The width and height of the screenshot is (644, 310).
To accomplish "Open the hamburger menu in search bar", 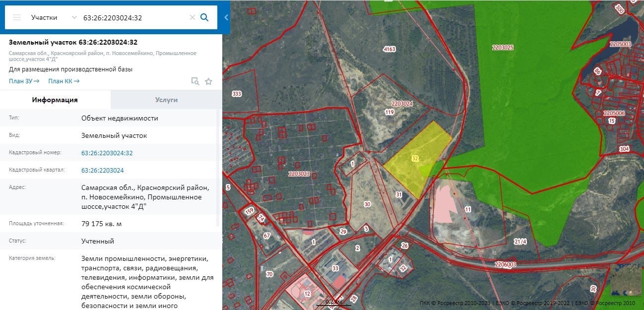I will (17, 17).
